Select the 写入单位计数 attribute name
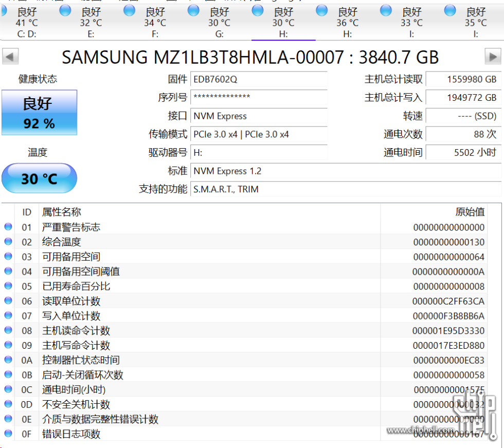Image resolution: width=504 pixels, height=448 pixels. tap(71, 316)
